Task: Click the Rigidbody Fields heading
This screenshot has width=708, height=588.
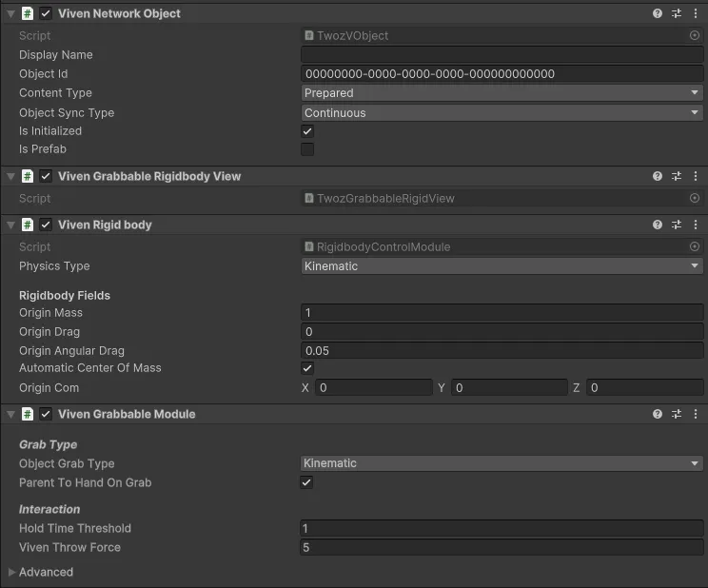Action: 65,295
